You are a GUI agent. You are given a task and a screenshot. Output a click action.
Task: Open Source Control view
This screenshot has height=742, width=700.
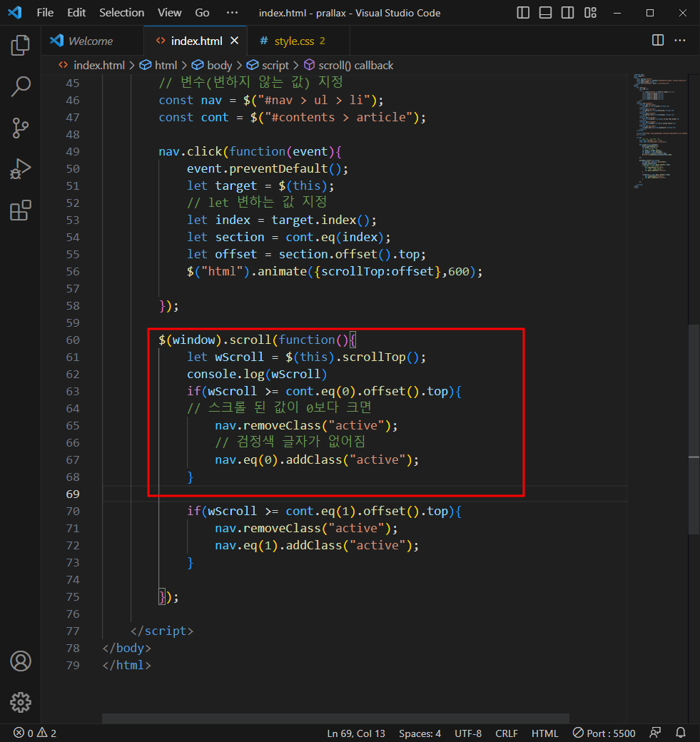pos(21,128)
